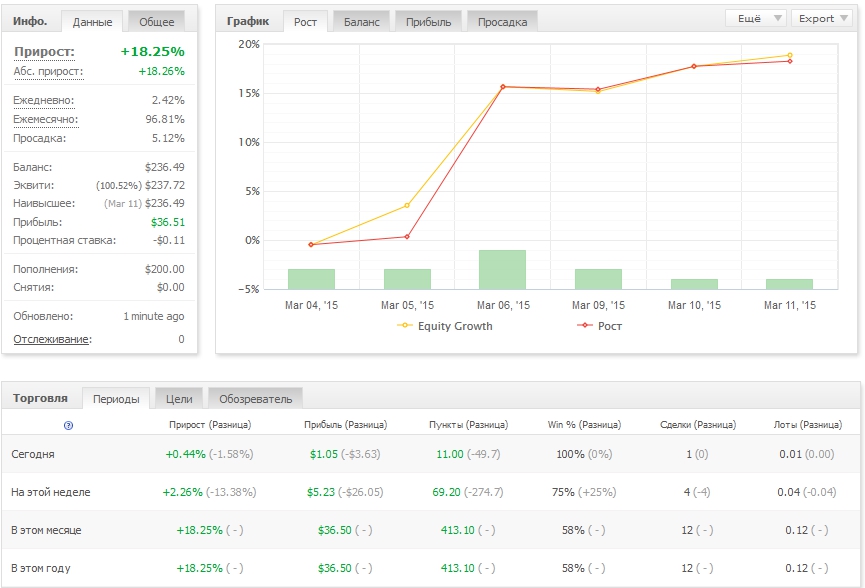Click the Лоты (Разница) column header
Screen dimensions: 865x588
(x=808, y=425)
